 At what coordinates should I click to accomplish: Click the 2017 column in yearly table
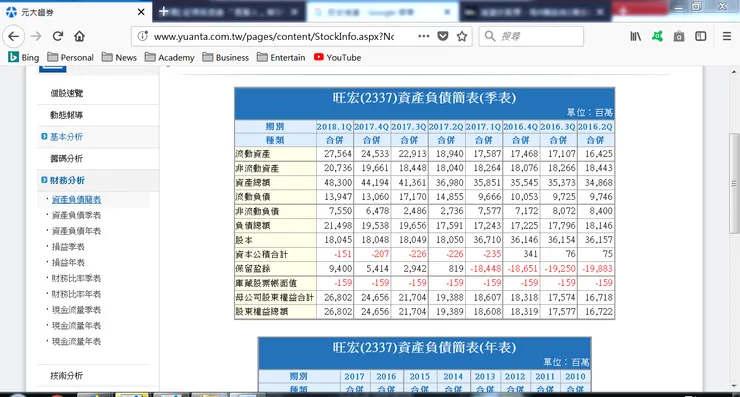[354, 376]
